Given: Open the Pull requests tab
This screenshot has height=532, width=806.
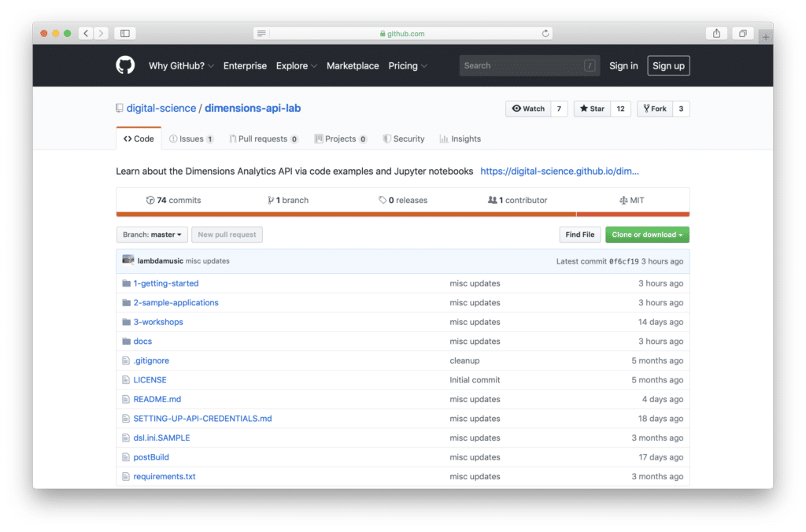Looking at the screenshot, I should click(263, 139).
